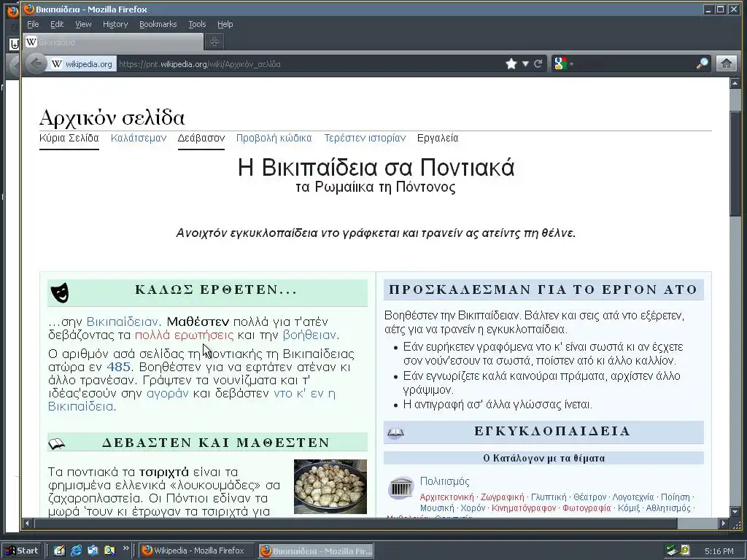Open the Προβολή κώδικα tab
The width and height of the screenshot is (747, 560).
(x=274, y=138)
